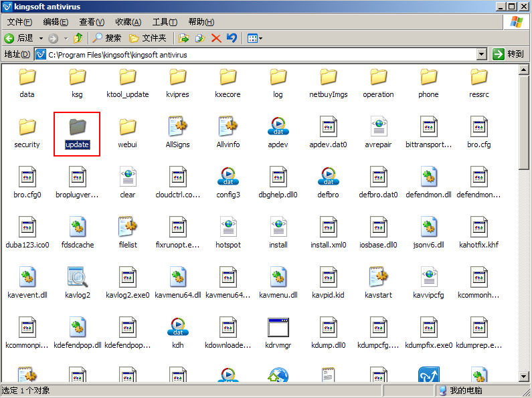
Task: Select the security folder
Action: point(27,132)
